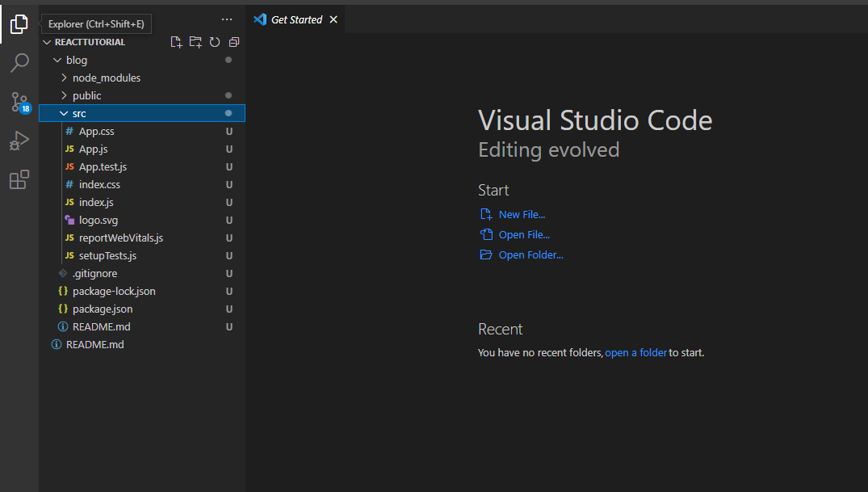
Task: Click the untracked U badge for index.js
Action: point(229,202)
